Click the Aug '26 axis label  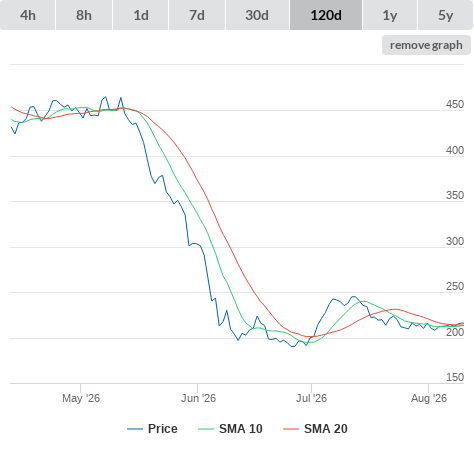(x=429, y=398)
